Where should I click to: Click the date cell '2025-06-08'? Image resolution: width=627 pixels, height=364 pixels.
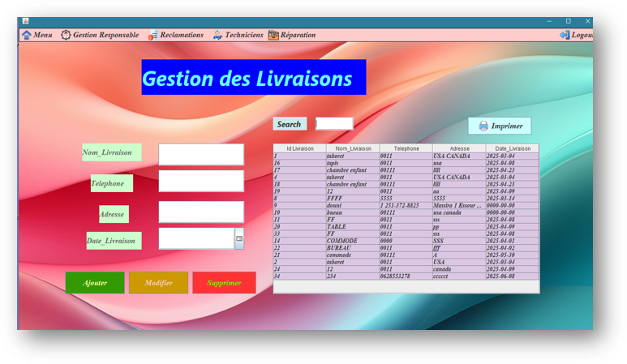coord(513,276)
